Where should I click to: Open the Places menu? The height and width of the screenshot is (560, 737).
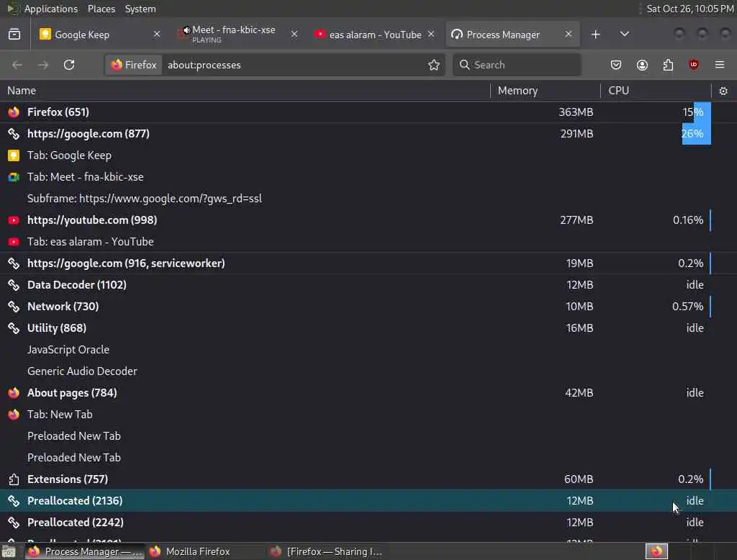tap(101, 9)
